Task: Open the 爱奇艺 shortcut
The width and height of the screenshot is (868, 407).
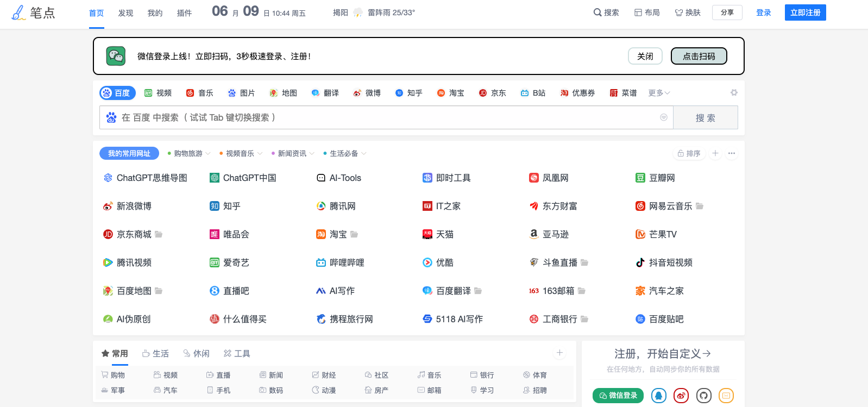Action: pyautogui.click(x=229, y=262)
